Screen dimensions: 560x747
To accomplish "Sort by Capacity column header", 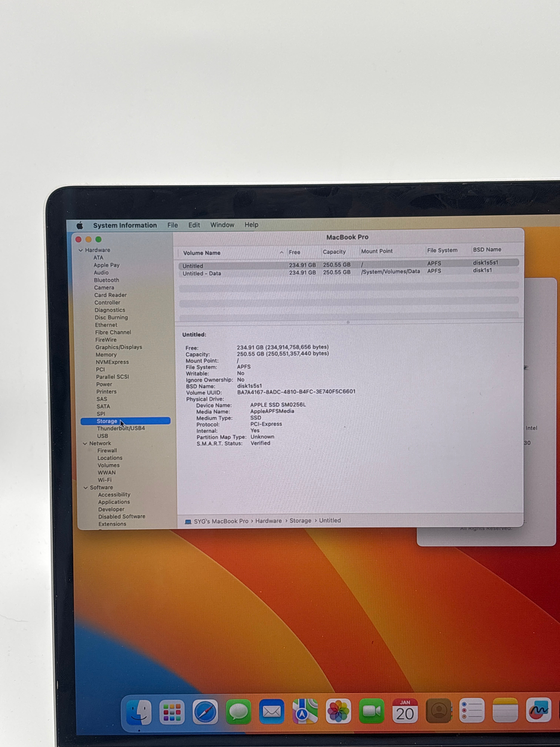I will (x=334, y=252).
